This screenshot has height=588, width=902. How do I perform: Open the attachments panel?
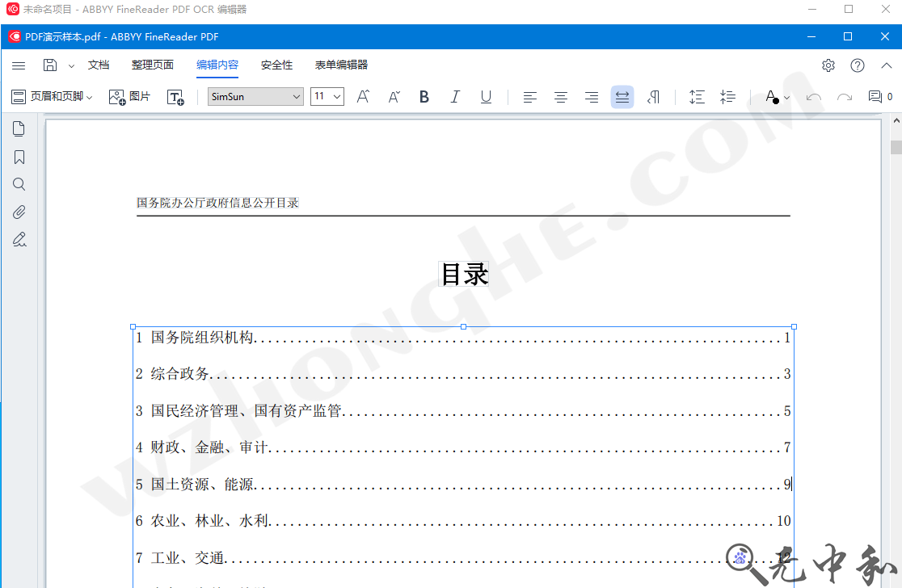(x=19, y=212)
